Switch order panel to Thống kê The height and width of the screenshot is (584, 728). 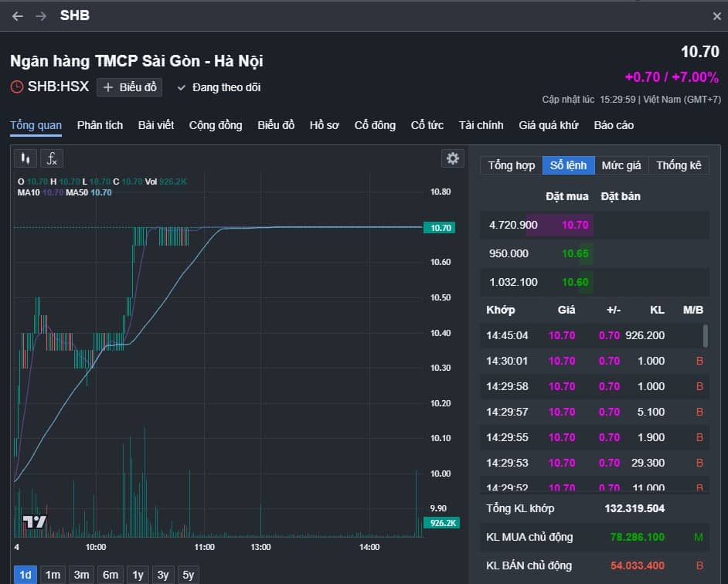pyautogui.click(x=679, y=165)
